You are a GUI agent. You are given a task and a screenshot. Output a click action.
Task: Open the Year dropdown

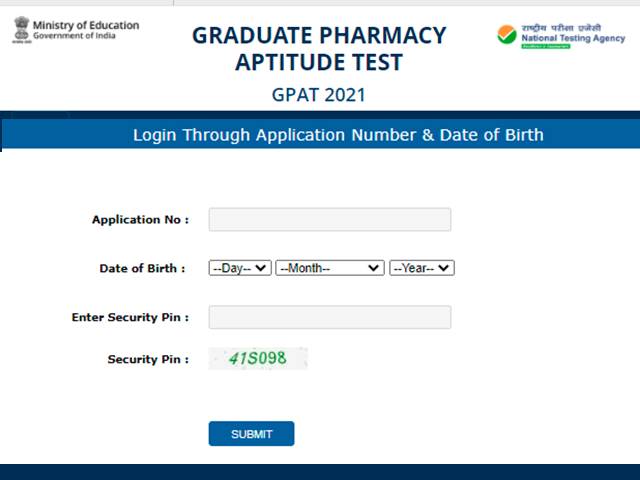421,268
